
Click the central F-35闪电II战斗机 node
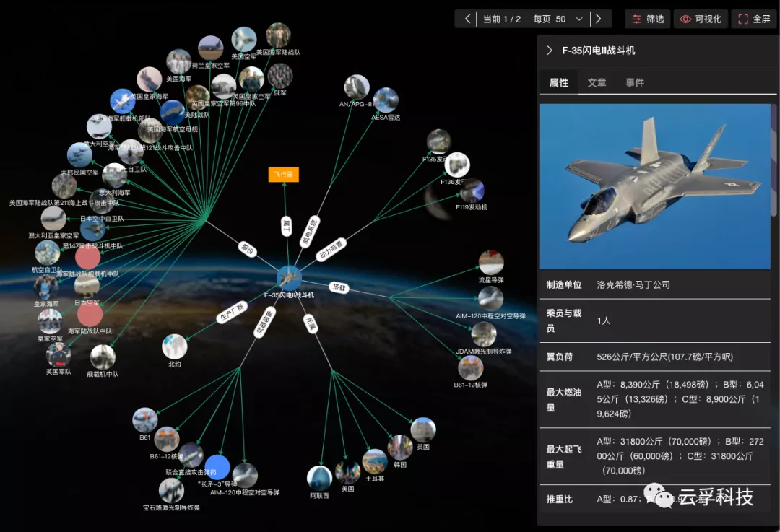pos(289,278)
